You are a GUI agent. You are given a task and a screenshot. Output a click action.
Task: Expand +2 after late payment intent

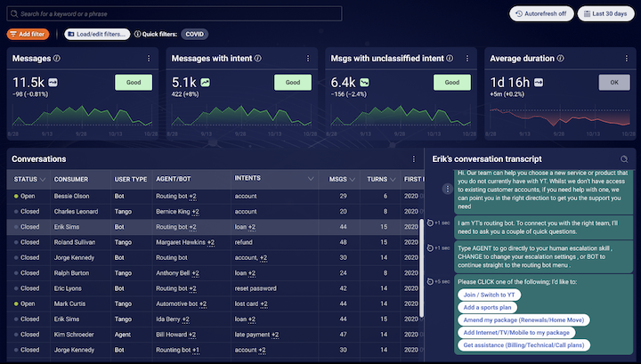click(x=275, y=335)
